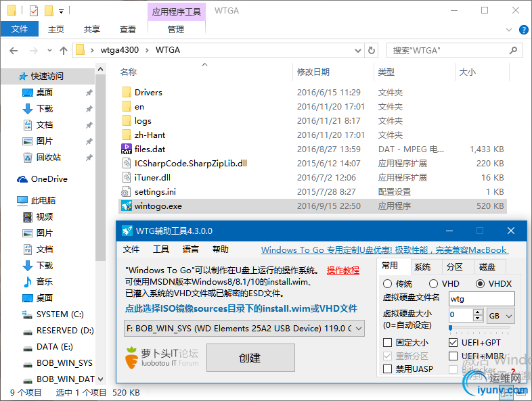Click the Back navigation arrow
This screenshot has height=401, width=532.
(14, 51)
